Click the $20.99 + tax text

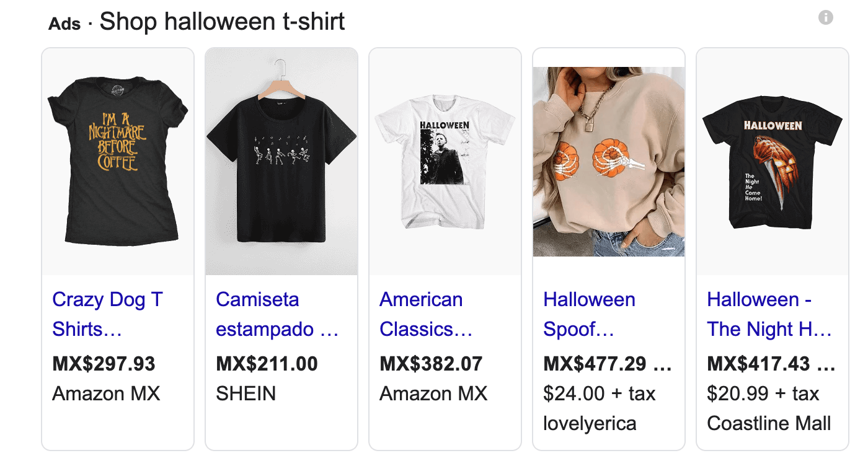coord(763,393)
